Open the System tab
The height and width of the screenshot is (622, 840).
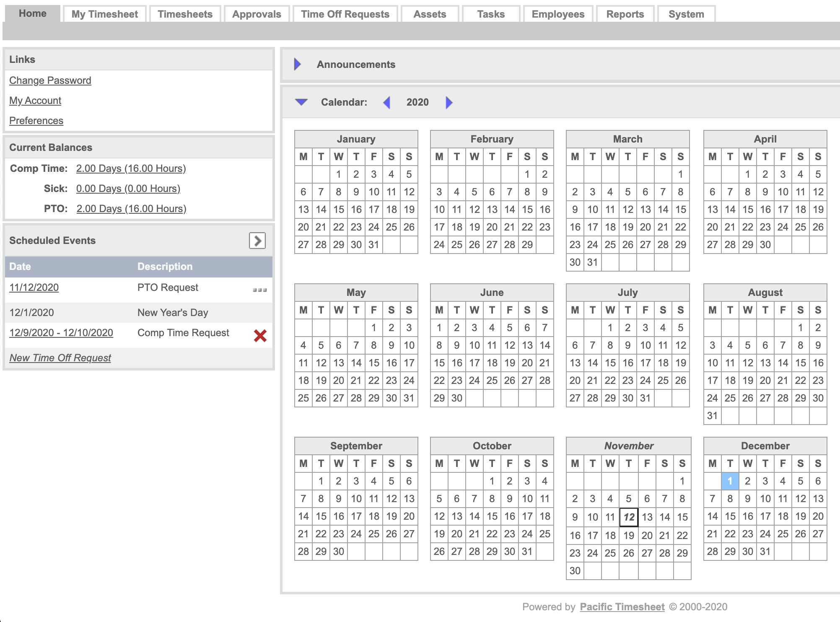point(686,14)
